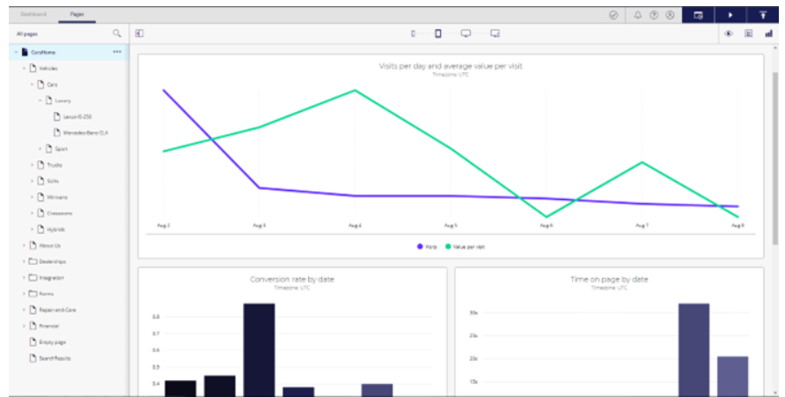Switch to the Dashboard tab
This screenshot has height=397, width=785.
coord(34,15)
